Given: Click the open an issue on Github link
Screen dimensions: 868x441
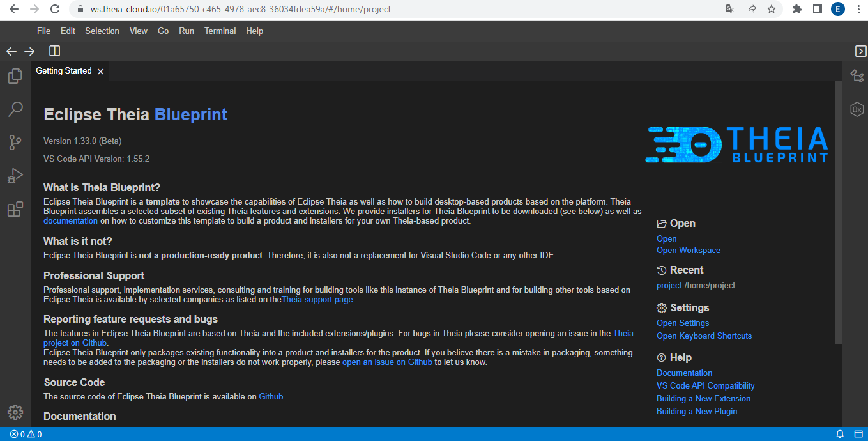Looking at the screenshot, I should point(387,362).
